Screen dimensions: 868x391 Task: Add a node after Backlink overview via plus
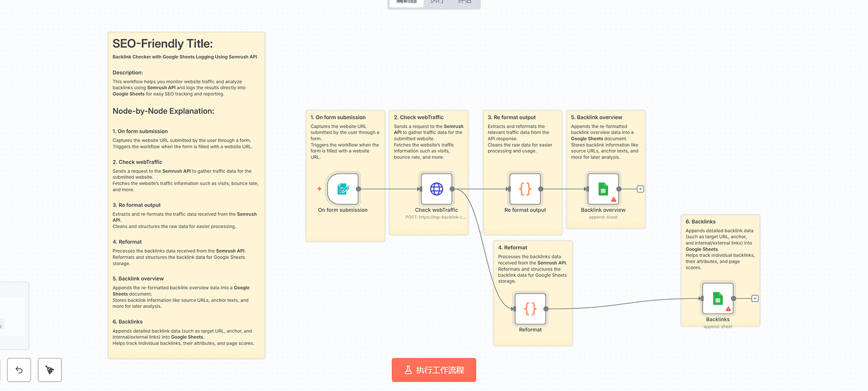pos(640,189)
